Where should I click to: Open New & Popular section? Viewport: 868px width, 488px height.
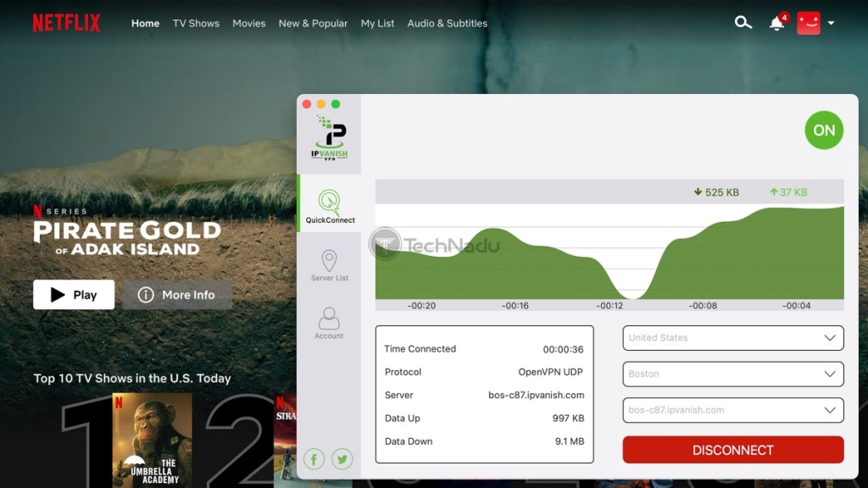(x=314, y=23)
